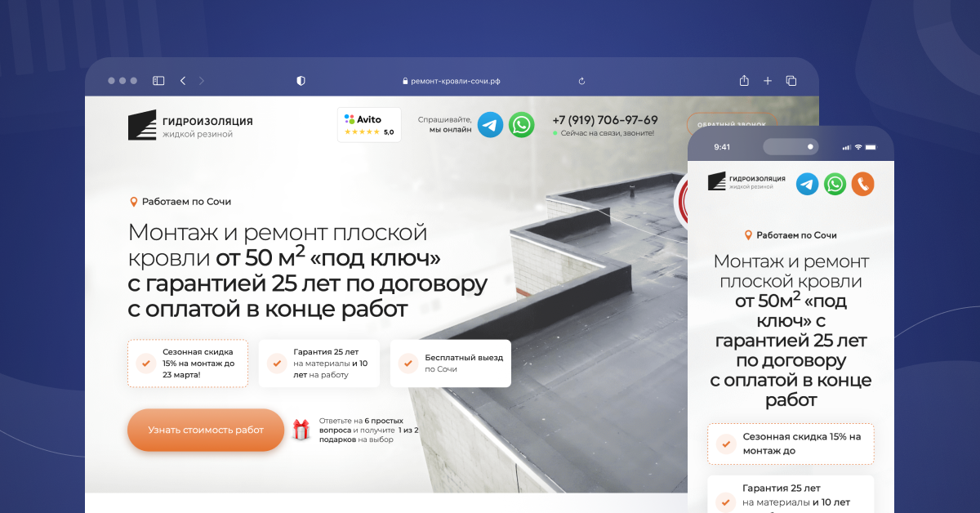Open a new tab with plus icon

click(x=768, y=81)
